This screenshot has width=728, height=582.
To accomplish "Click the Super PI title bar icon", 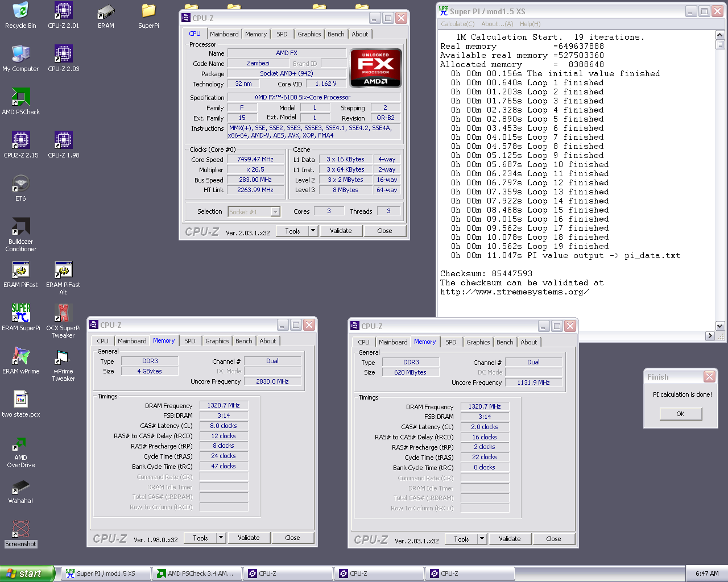I will coord(444,11).
